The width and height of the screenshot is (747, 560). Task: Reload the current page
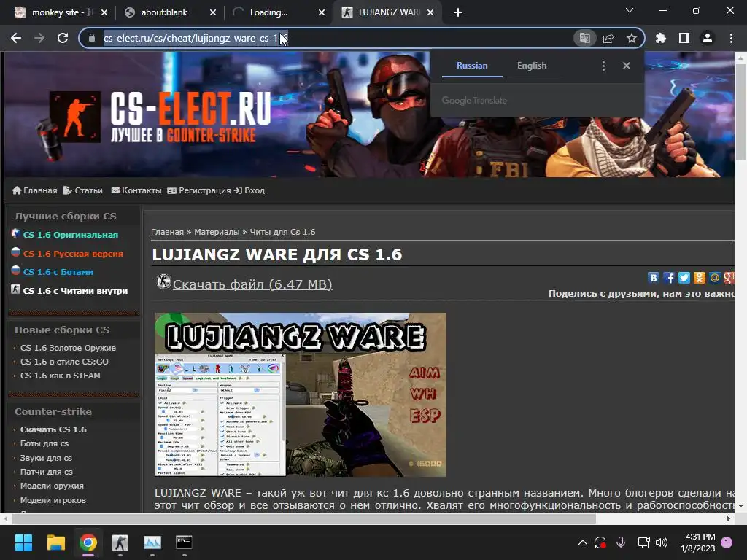[63, 38]
